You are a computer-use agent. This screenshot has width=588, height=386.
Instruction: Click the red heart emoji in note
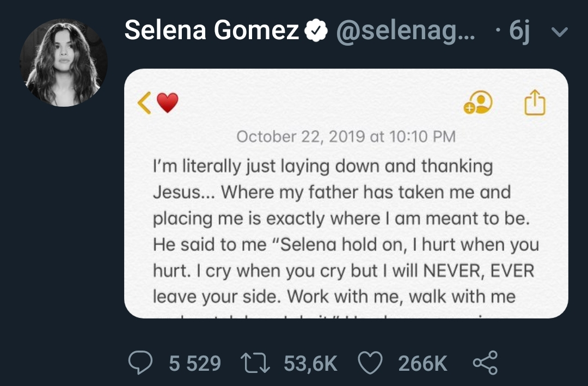pyautogui.click(x=167, y=103)
